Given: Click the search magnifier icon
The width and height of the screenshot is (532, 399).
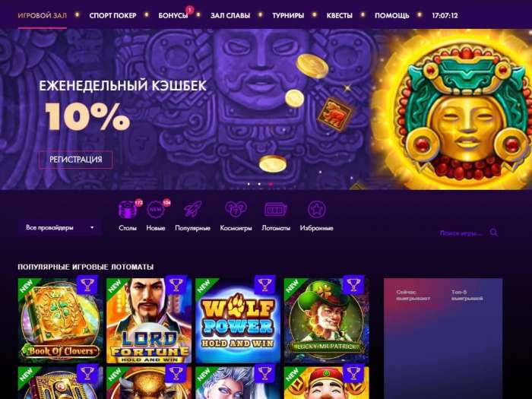Looking at the screenshot, I should 494,233.
